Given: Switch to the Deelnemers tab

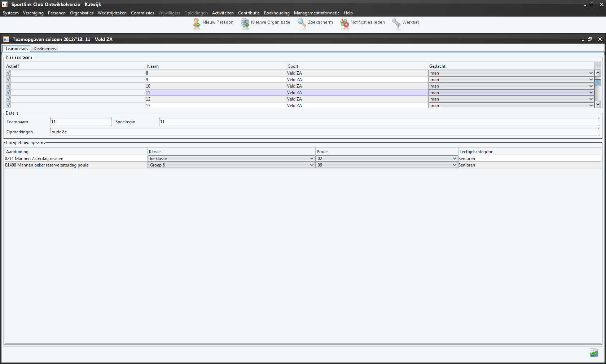Looking at the screenshot, I should coord(45,49).
